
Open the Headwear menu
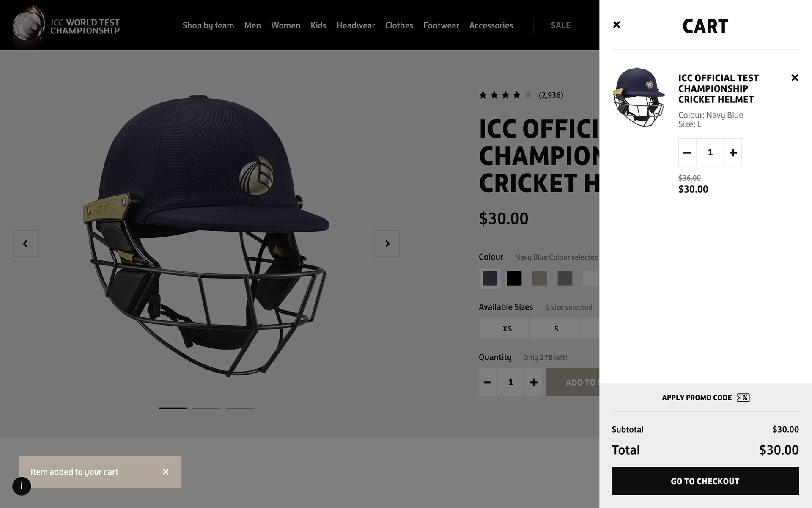tap(355, 25)
